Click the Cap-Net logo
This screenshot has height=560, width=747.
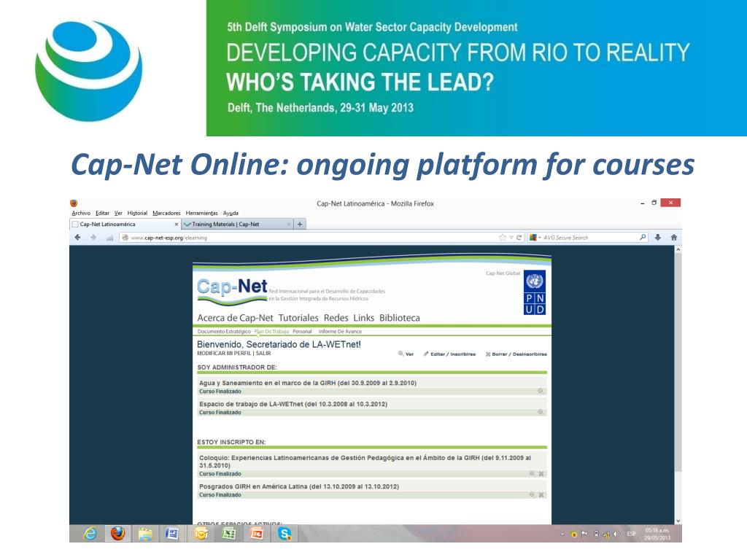[x=232, y=290]
